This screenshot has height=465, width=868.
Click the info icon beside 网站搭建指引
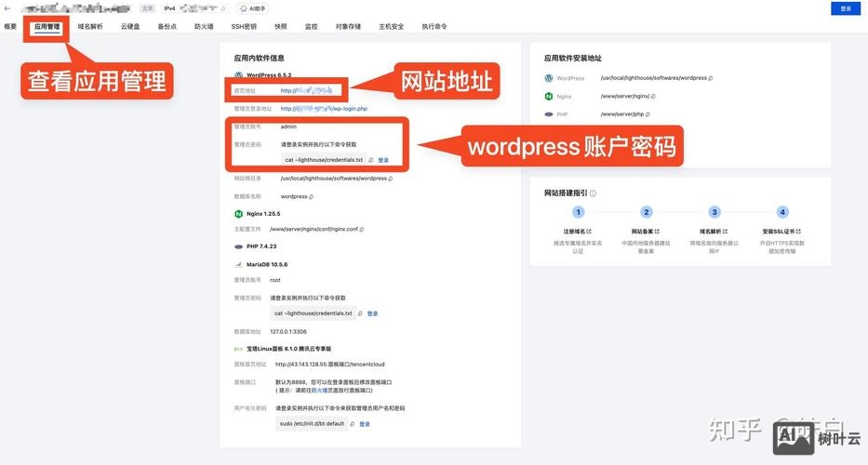593,193
